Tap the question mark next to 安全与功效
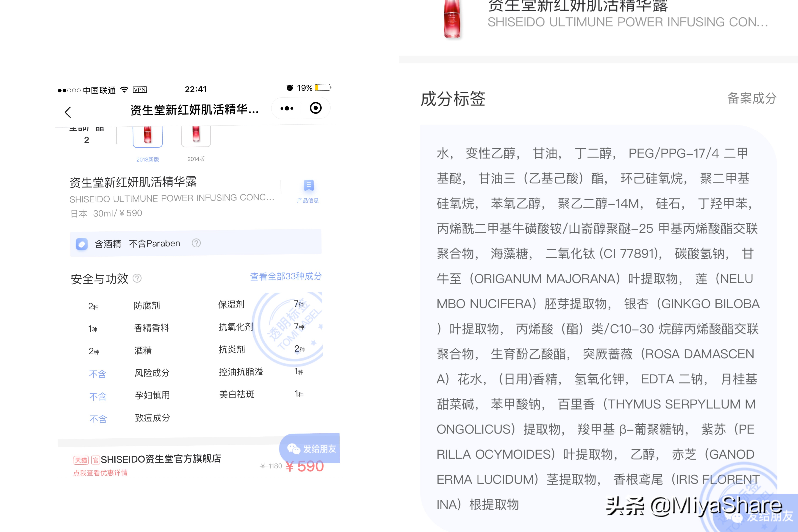The image size is (798, 532). 137,278
